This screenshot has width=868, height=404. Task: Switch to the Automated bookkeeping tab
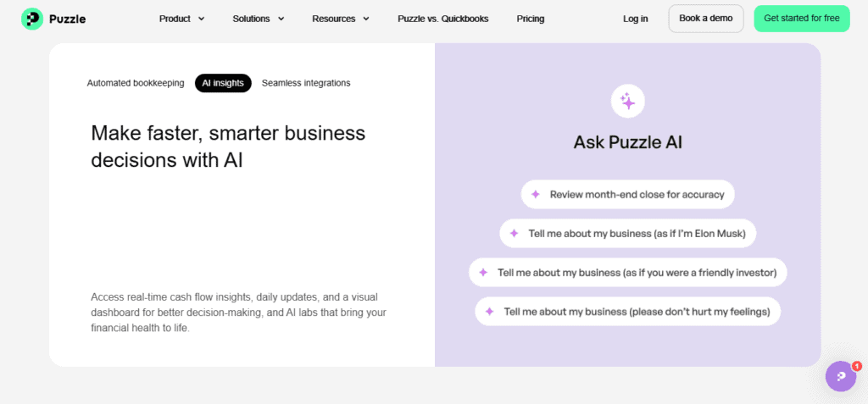(136, 83)
